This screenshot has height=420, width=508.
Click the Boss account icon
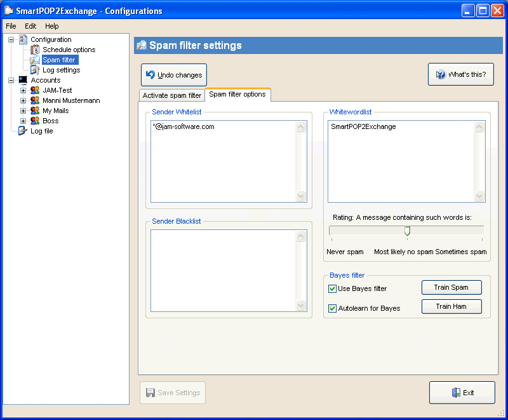tap(35, 121)
